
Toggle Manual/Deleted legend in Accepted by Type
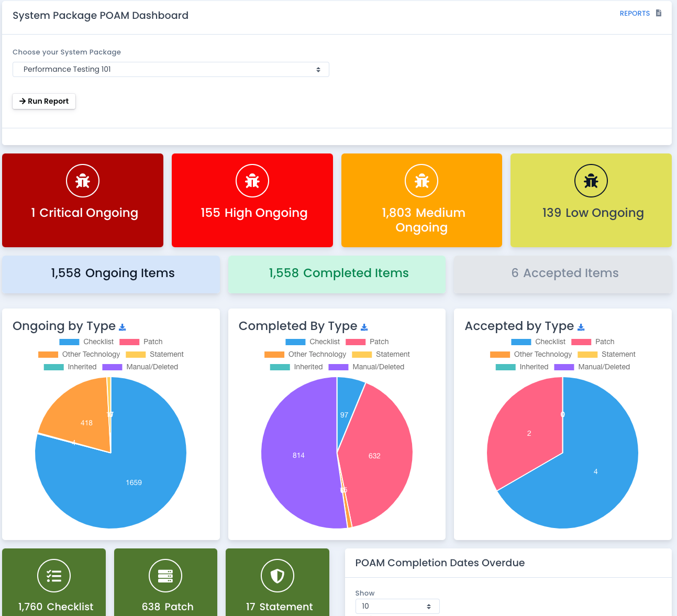(x=592, y=367)
